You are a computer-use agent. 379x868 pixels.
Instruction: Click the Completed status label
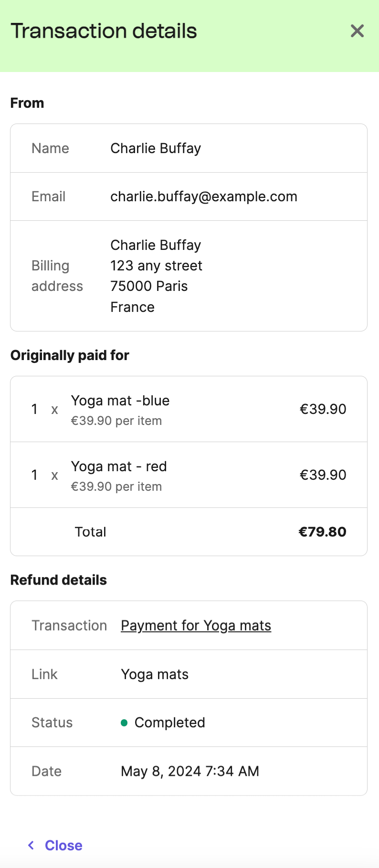click(x=170, y=723)
